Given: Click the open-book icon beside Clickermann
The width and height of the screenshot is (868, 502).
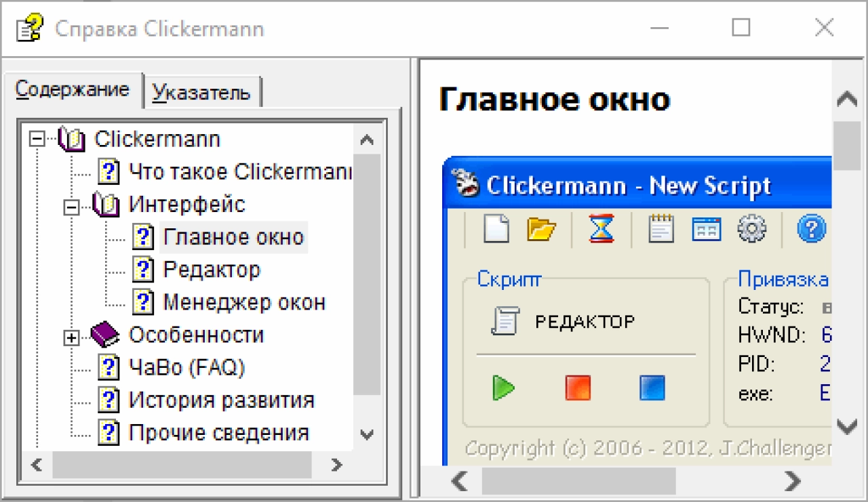Looking at the screenshot, I should [x=71, y=140].
